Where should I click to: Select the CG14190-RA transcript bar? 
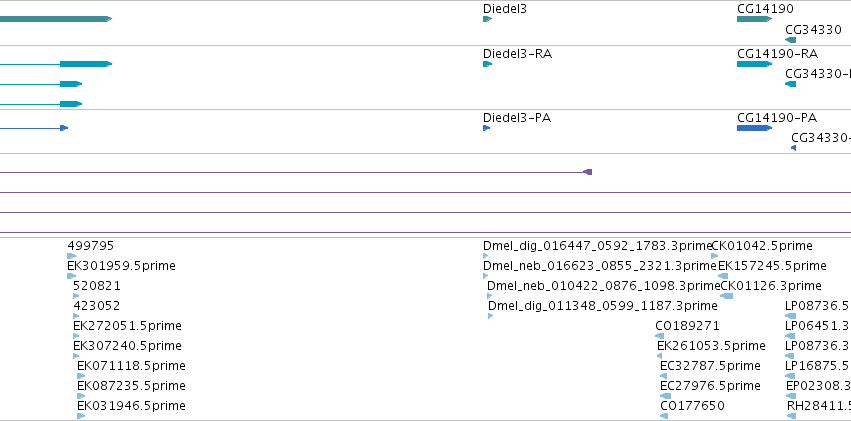754,64
